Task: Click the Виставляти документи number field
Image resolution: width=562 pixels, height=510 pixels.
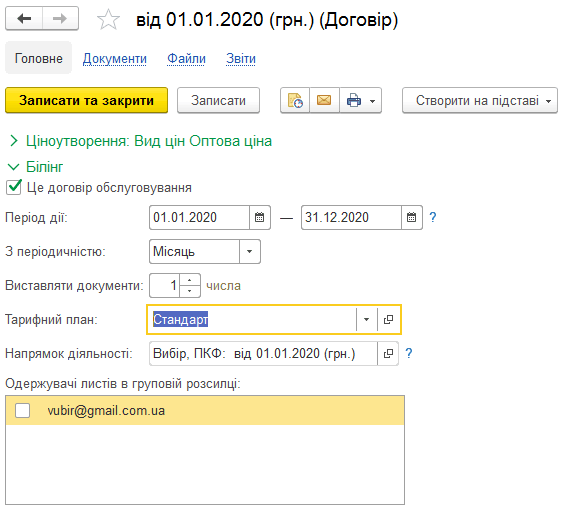Action: pos(165,286)
